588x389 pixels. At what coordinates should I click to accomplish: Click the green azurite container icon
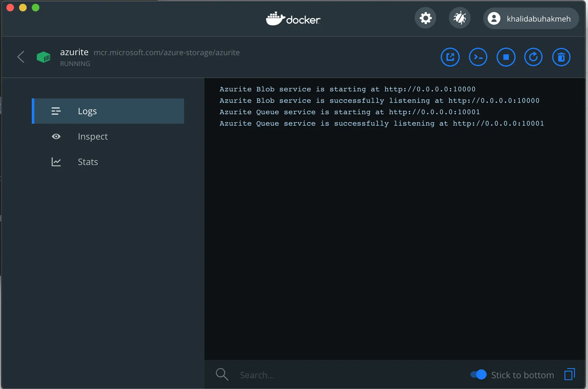click(43, 57)
